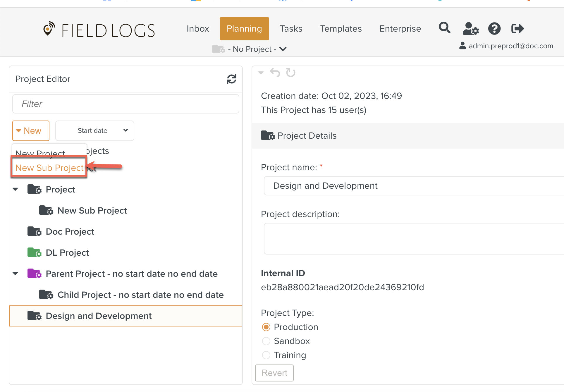The height and width of the screenshot is (392, 564).
Task: Click the search magnifier icon
Action: tap(444, 28)
